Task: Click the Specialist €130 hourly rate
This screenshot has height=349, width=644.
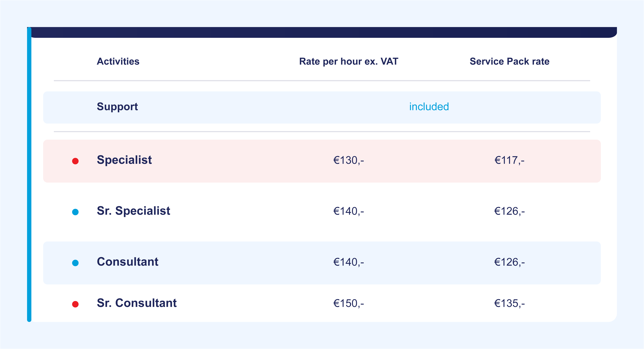Action: click(349, 160)
